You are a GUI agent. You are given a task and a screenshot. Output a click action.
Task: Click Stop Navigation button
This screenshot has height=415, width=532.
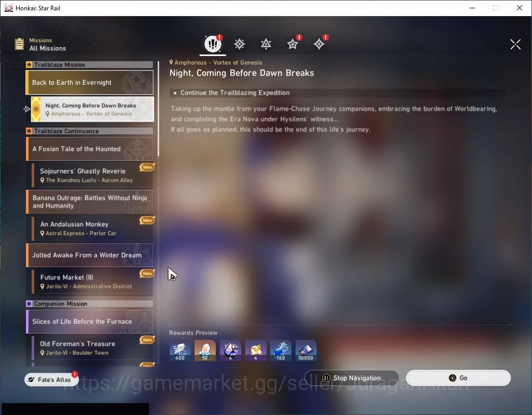click(352, 378)
